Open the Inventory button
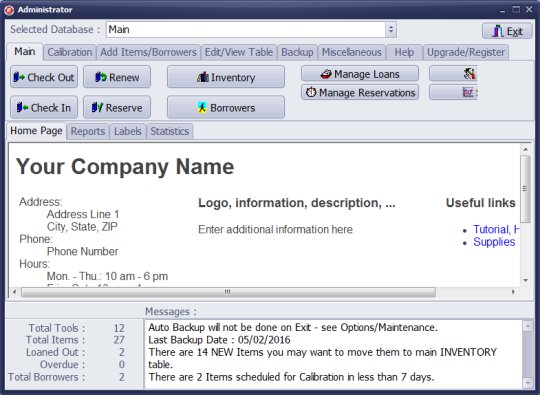This screenshot has width=540, height=395. pyautogui.click(x=226, y=77)
